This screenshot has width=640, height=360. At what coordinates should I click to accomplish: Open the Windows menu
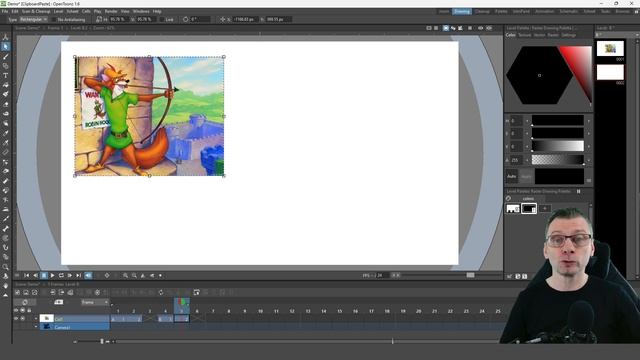tap(141, 11)
